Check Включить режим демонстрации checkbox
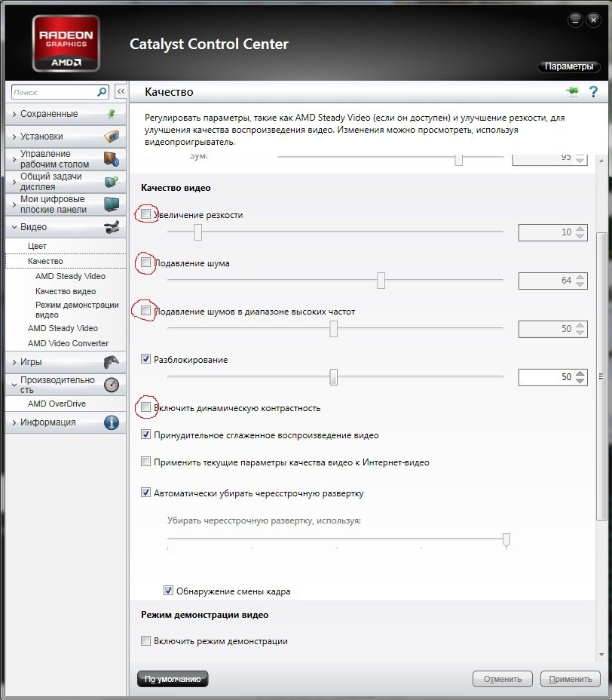The image size is (612, 700). pyautogui.click(x=145, y=641)
